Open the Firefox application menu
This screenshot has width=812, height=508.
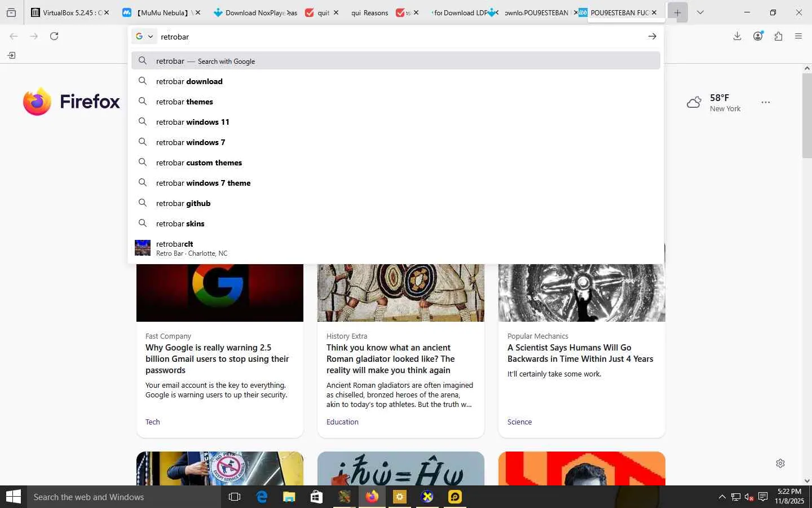coord(798,36)
